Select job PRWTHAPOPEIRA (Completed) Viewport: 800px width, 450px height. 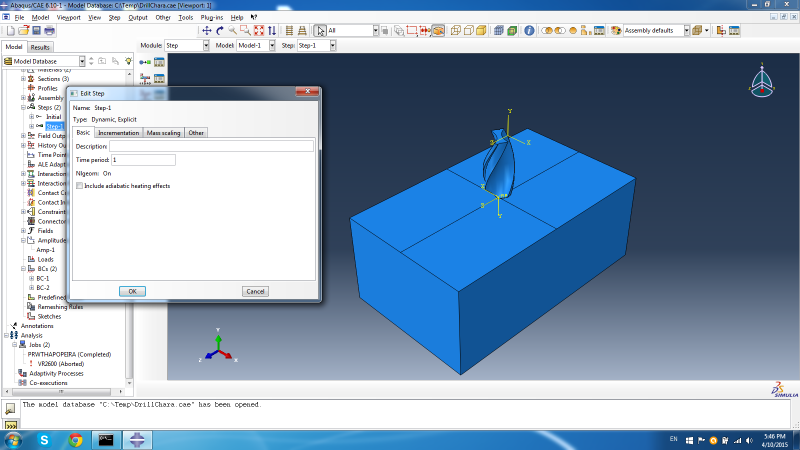[69, 354]
